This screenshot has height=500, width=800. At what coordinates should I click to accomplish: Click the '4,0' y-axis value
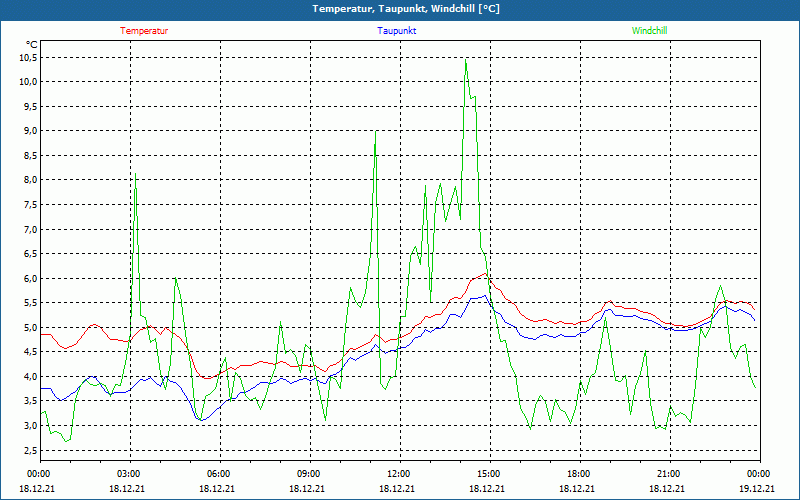pyautogui.click(x=30, y=376)
